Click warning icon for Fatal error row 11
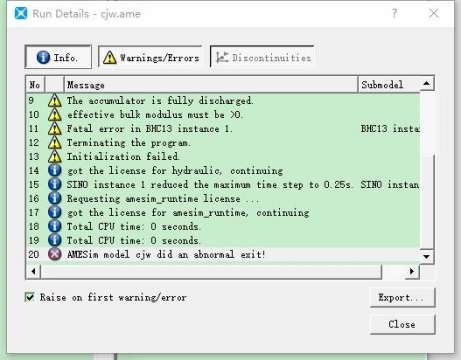Viewport: 461px width, 360px height. coord(55,129)
